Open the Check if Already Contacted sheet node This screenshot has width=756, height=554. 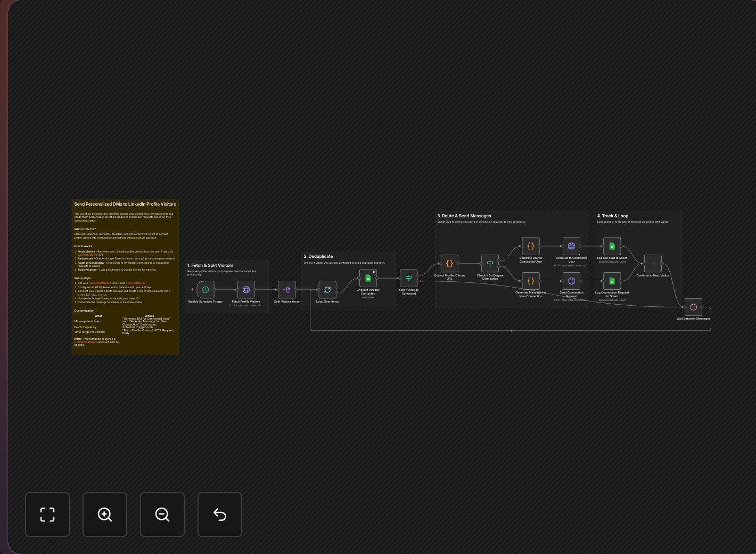tap(368, 278)
